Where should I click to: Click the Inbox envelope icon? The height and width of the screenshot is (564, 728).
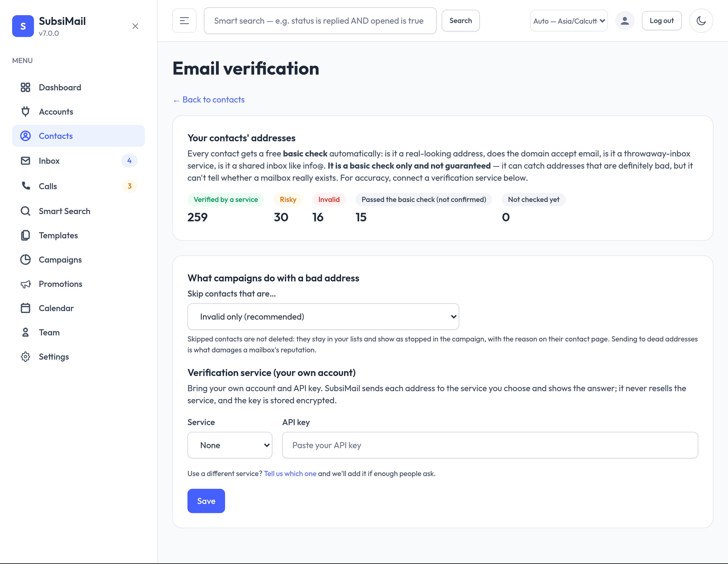(x=25, y=161)
